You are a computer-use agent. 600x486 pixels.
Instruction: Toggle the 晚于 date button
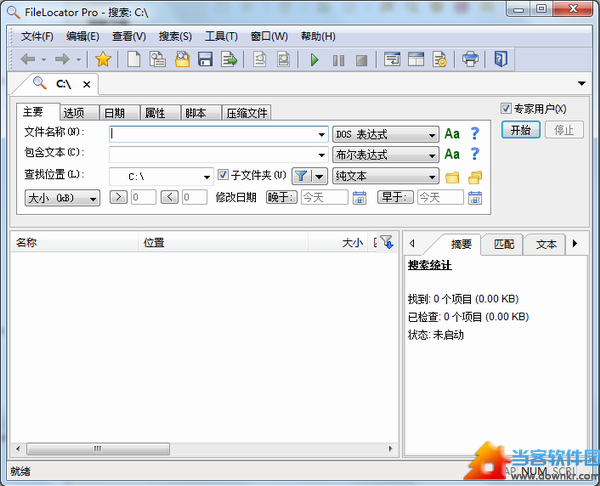[x=282, y=197]
